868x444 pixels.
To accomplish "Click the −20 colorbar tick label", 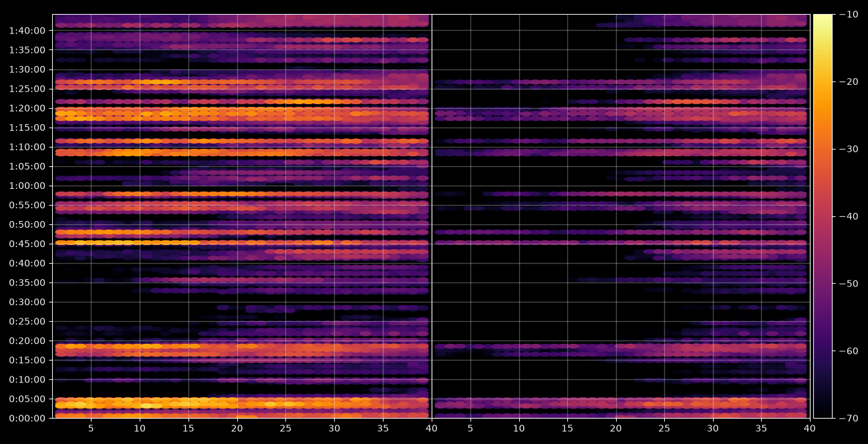I will click(848, 81).
